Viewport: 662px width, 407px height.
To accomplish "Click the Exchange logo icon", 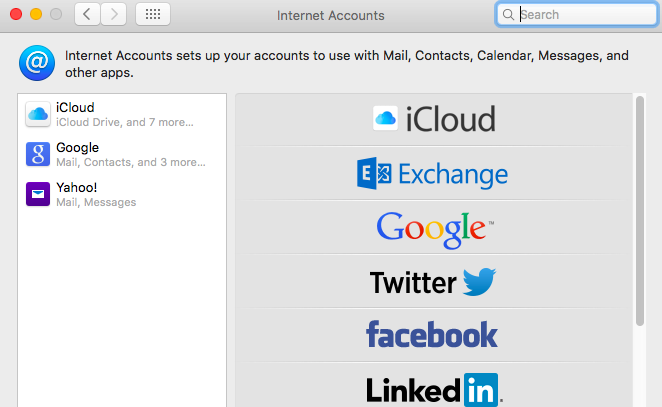I will click(374, 173).
